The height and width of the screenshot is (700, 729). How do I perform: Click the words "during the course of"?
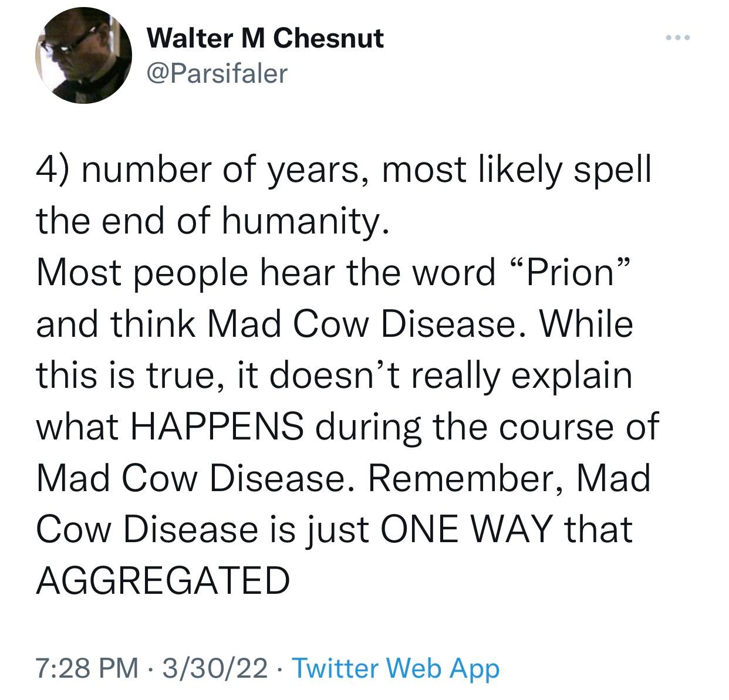(487, 427)
